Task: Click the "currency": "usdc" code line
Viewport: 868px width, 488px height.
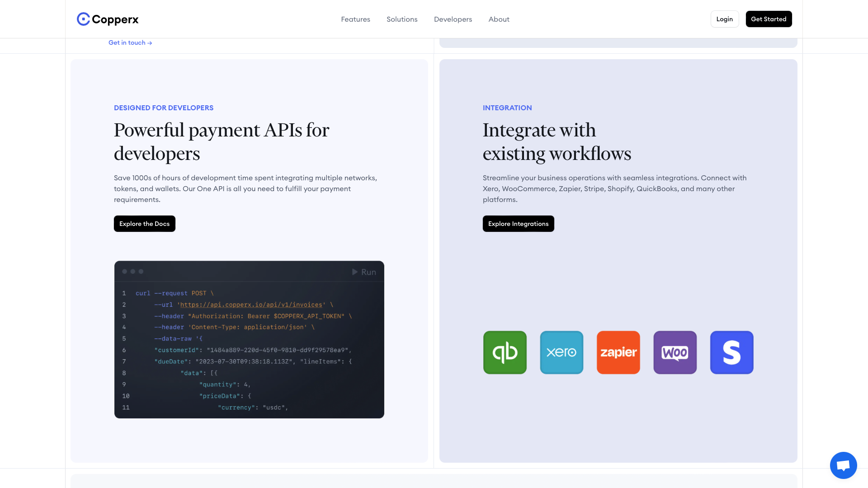Action: [253, 408]
